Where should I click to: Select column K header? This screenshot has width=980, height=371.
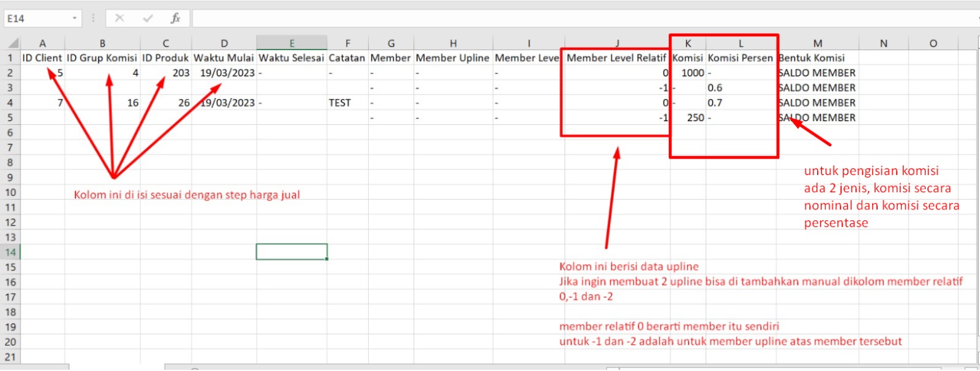coord(688,43)
